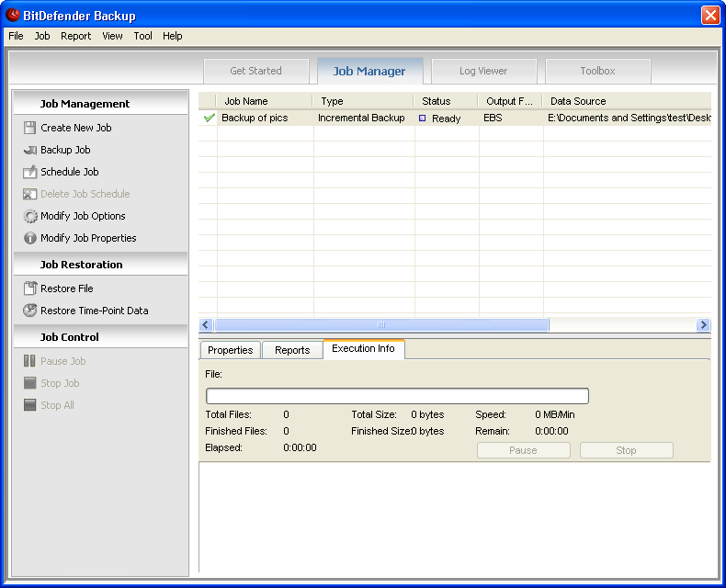Click the Stop button in Execution Info
726x588 pixels.
[x=627, y=450]
